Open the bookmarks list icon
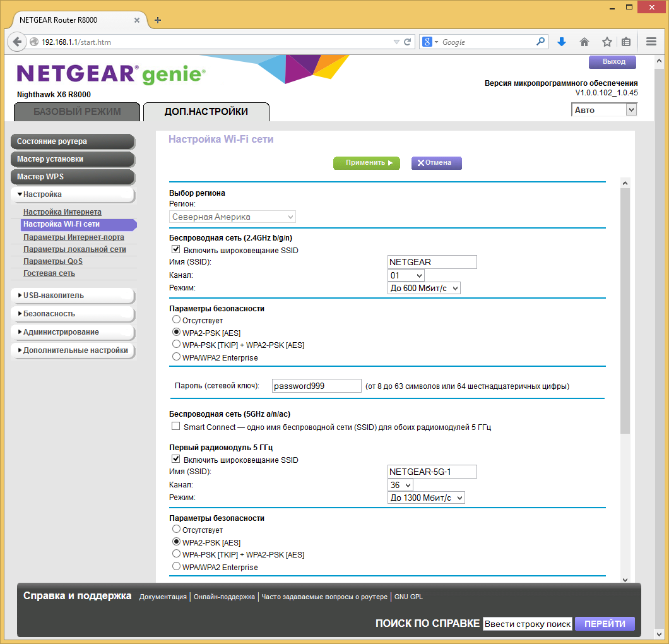 (626, 42)
